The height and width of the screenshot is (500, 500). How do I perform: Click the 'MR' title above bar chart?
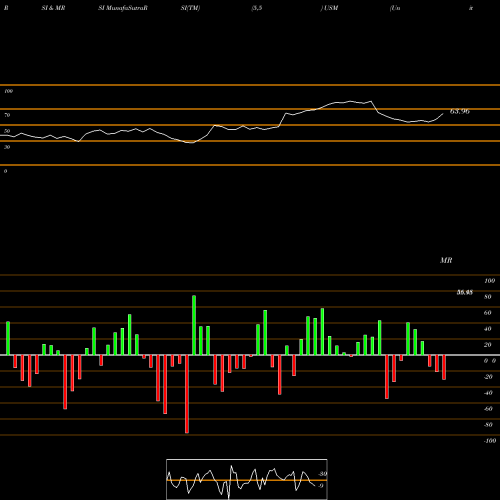446,260
